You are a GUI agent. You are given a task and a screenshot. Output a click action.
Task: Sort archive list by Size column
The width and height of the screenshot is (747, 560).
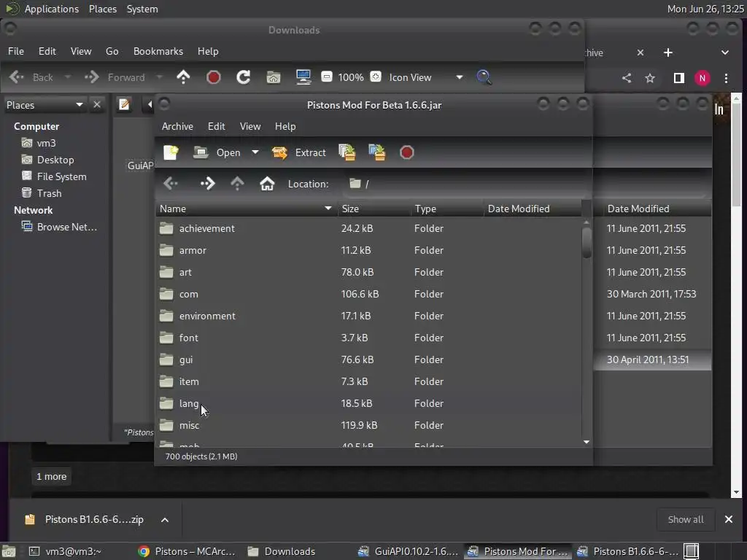pos(374,209)
